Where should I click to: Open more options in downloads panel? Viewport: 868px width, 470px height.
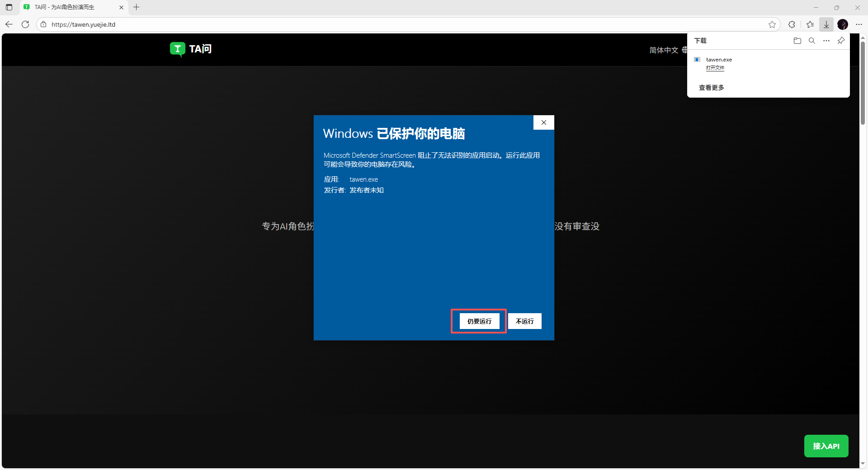coord(826,41)
